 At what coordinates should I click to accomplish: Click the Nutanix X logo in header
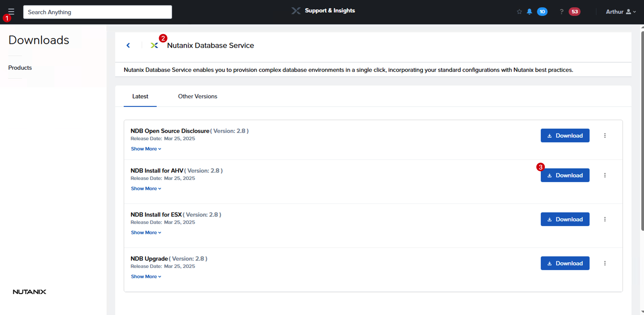click(296, 11)
